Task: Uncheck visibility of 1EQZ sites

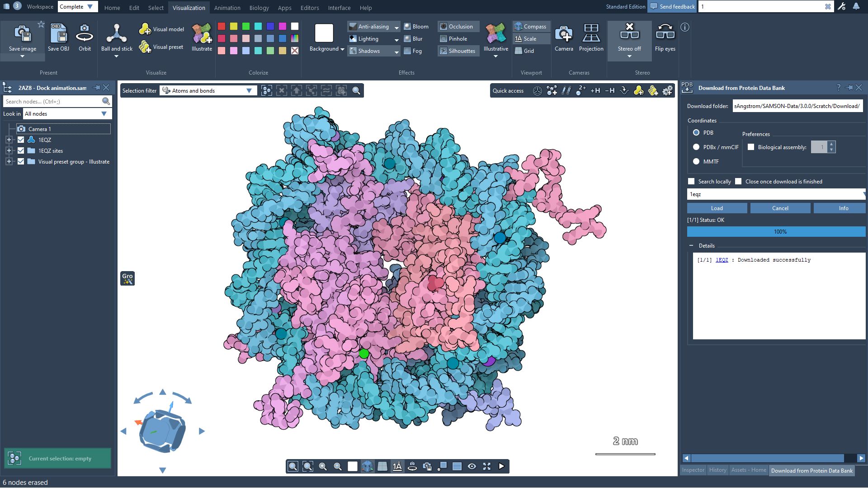Action: click(21, 151)
